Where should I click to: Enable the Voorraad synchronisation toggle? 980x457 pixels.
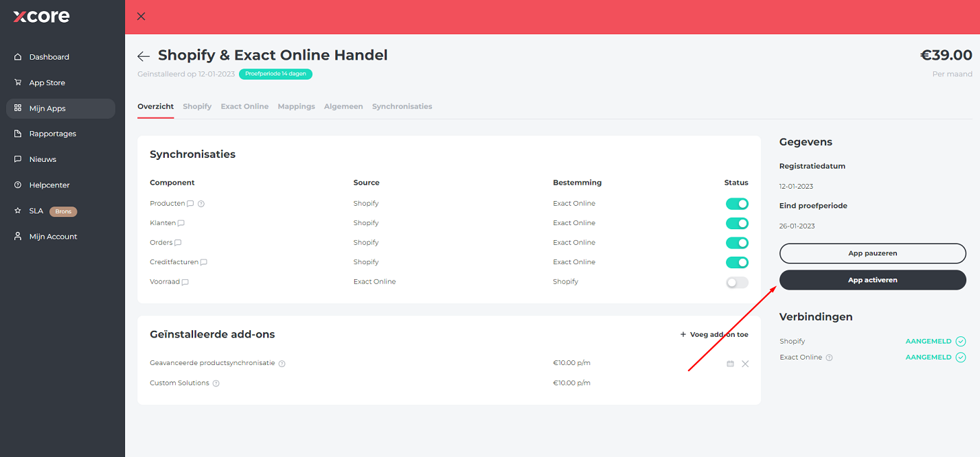[737, 282]
